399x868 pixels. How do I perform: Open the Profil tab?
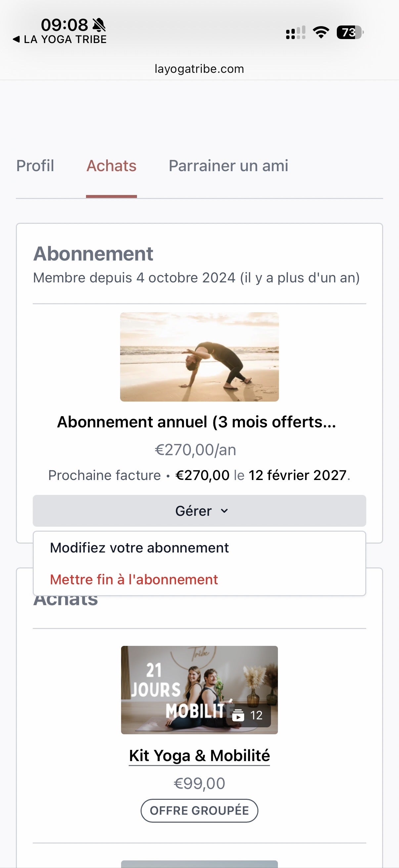(35, 166)
